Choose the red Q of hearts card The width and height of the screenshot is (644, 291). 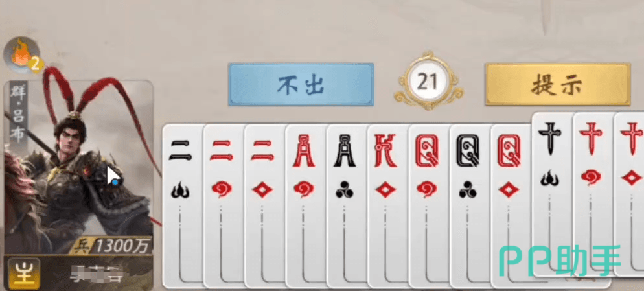(x=428, y=205)
